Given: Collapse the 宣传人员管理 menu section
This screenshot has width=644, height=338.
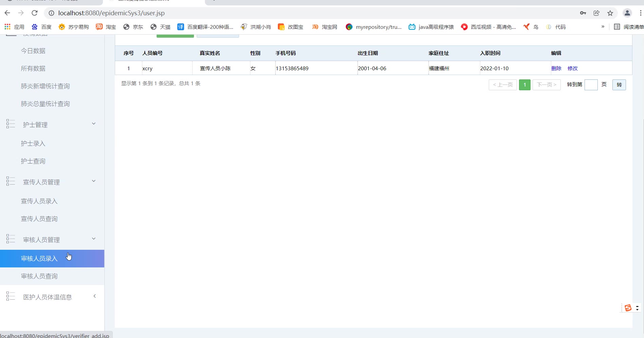Looking at the screenshot, I should click(x=52, y=182).
